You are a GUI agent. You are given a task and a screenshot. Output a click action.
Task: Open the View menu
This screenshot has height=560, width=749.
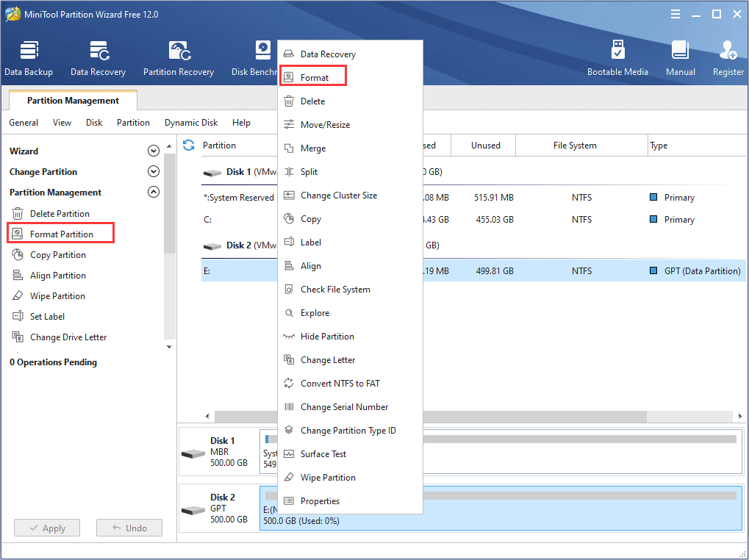tap(62, 123)
